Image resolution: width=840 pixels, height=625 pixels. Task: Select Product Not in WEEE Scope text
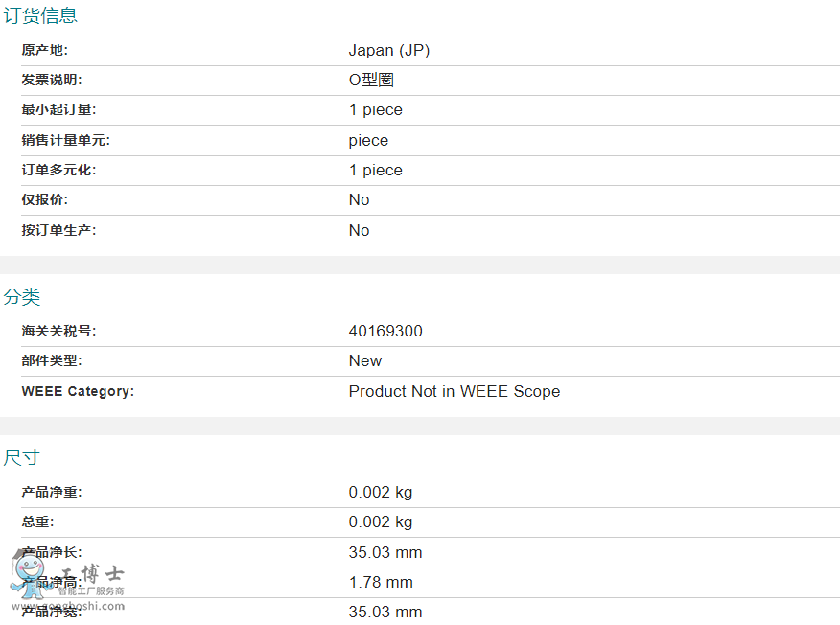455,391
